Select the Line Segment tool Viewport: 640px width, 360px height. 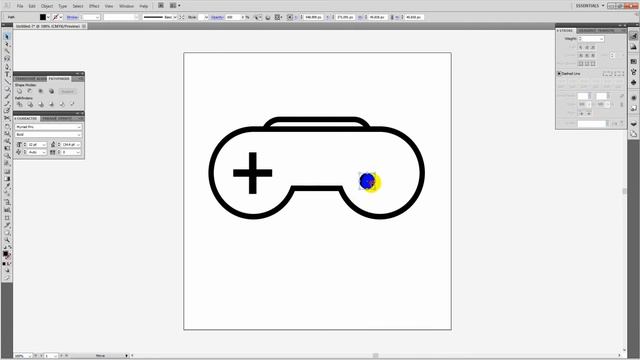click(x=7, y=82)
